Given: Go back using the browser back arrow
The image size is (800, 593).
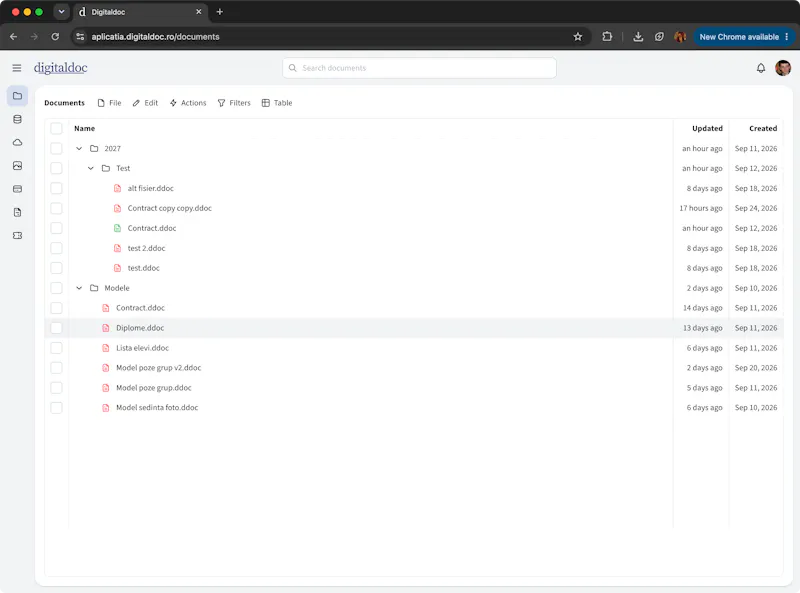Looking at the screenshot, I should click(x=14, y=37).
